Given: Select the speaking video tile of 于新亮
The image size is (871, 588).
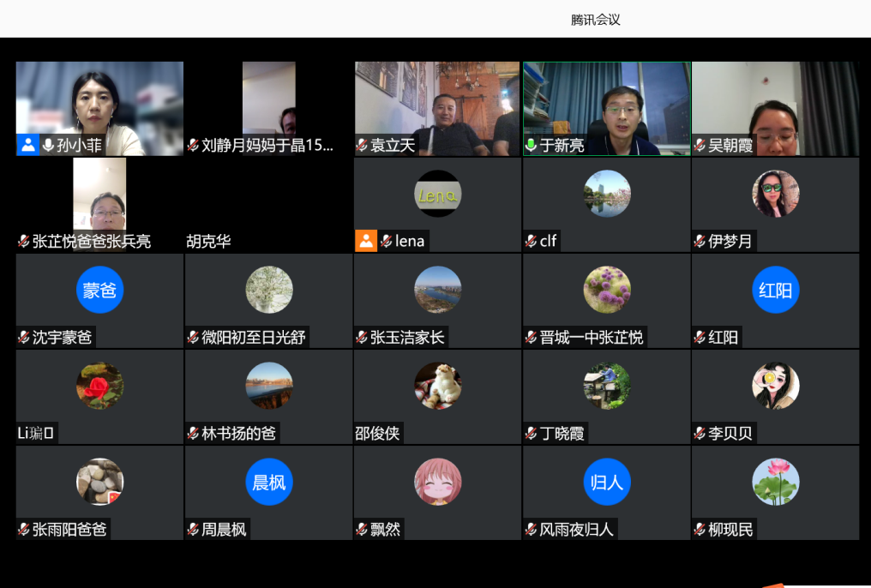Looking at the screenshot, I should pos(607,108).
